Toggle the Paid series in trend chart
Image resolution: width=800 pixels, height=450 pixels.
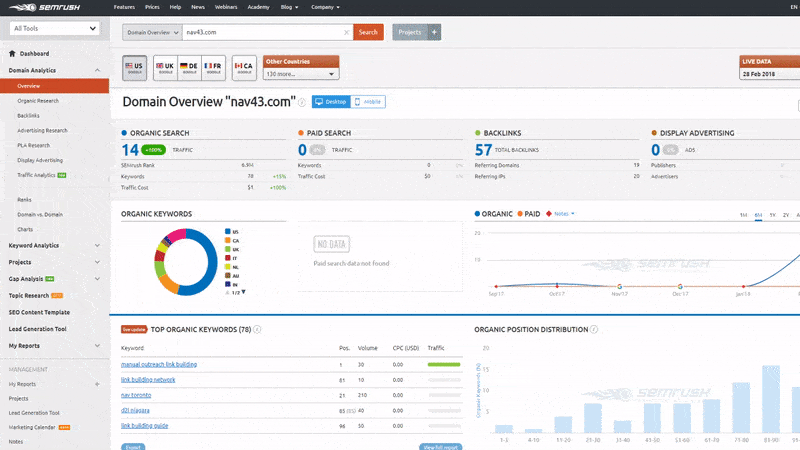529,214
